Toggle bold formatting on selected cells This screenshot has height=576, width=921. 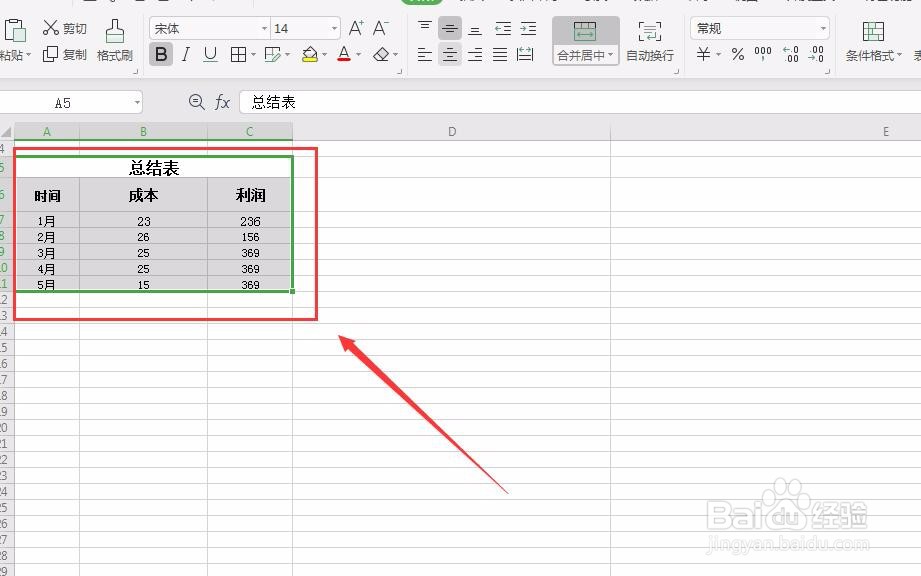pyautogui.click(x=160, y=55)
